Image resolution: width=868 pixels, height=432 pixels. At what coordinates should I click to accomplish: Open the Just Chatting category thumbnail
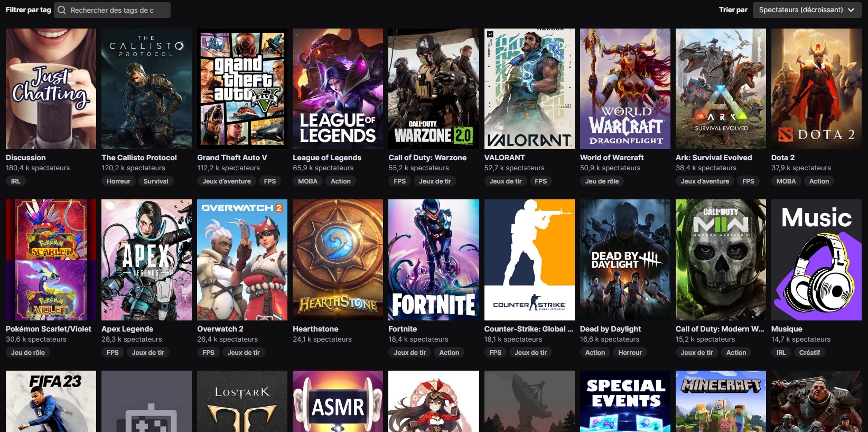51,89
